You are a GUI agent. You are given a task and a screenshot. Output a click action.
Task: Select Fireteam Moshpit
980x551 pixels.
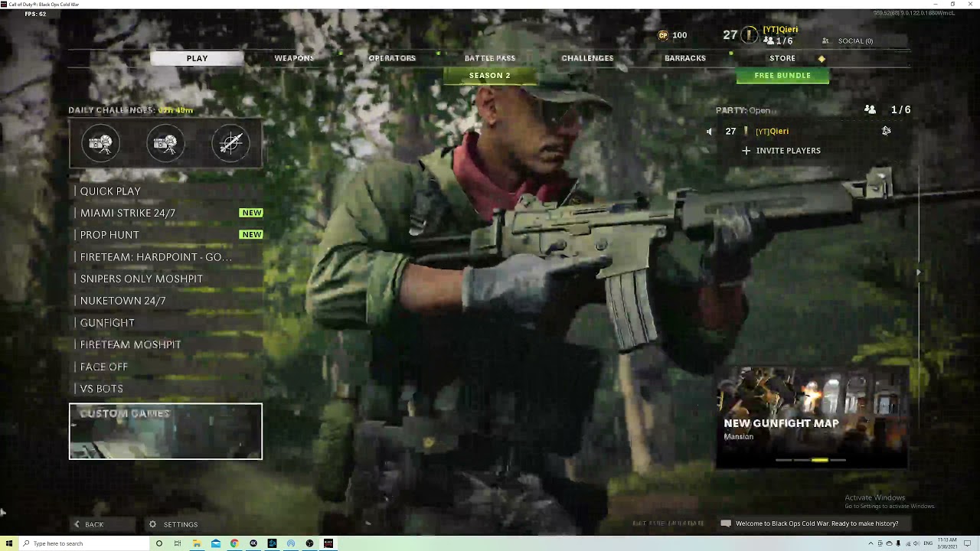(166, 344)
